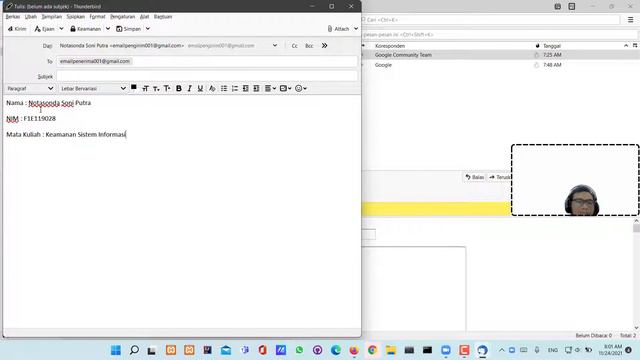Apply a bulleted list
The image size is (640, 360).
point(224,89)
